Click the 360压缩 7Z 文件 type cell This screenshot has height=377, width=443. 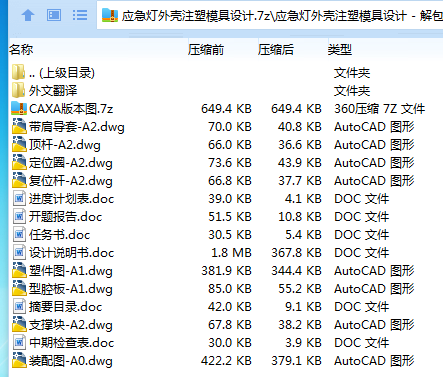click(x=380, y=109)
